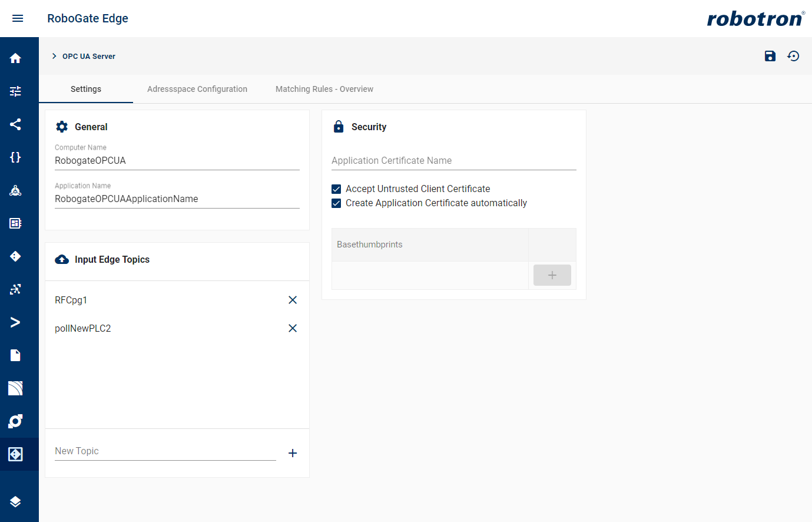
Task: Remove the RFCpg1 topic
Action: [293, 300]
